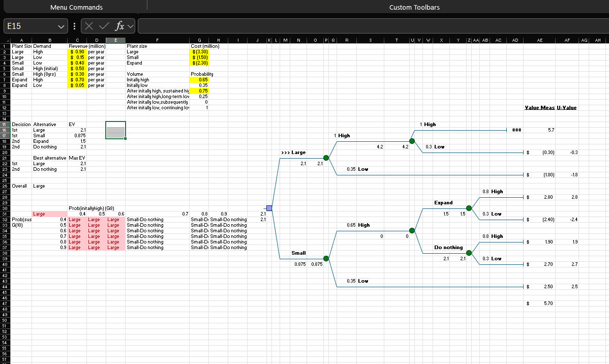The width and height of the screenshot is (609, 364).
Task: Select the chance node after the 1 High branch
Action: pyautogui.click(x=412, y=141)
